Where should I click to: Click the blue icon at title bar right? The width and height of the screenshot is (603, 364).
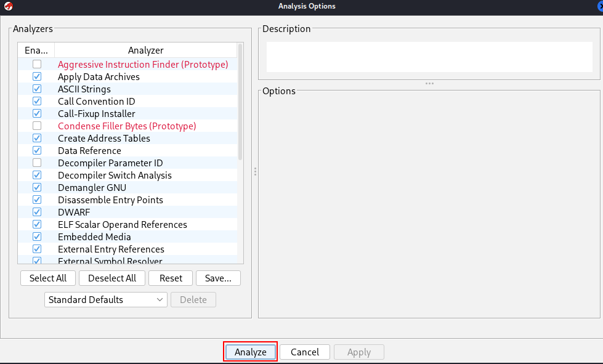(599, 6)
